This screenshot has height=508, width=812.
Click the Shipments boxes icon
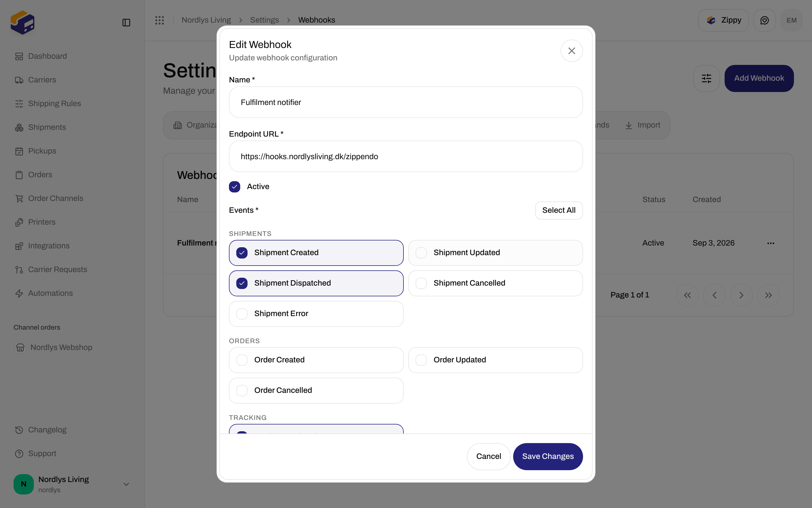coord(19,127)
